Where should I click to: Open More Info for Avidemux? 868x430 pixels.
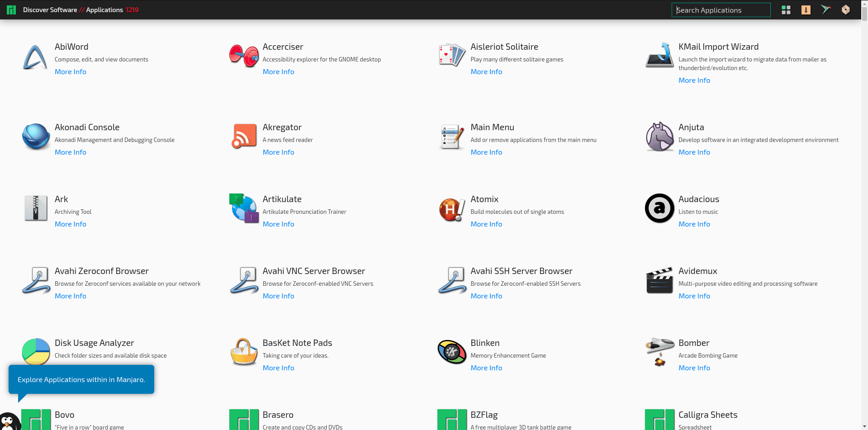click(x=694, y=296)
